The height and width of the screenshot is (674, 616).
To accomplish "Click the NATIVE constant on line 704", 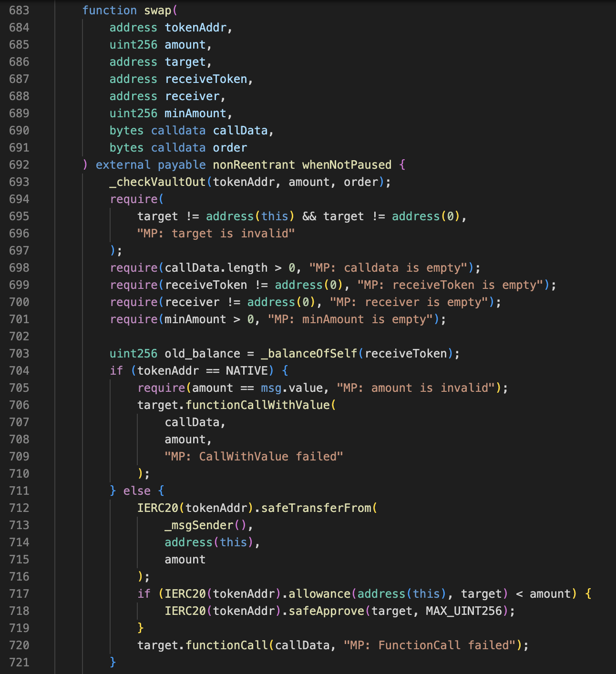I will tap(247, 371).
